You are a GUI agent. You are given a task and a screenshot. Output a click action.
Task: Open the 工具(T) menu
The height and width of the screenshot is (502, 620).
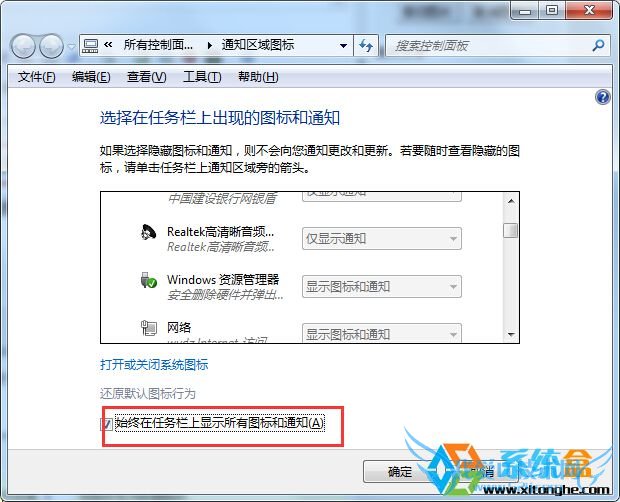tap(202, 77)
